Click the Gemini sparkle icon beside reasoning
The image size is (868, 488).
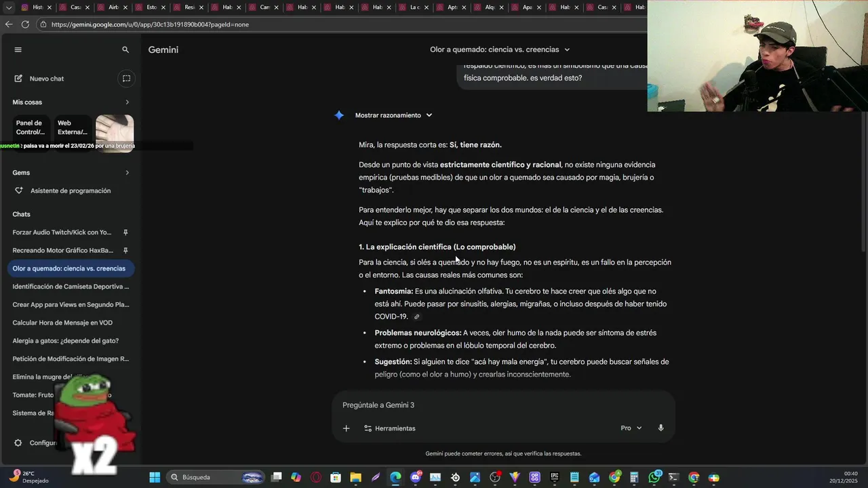[x=339, y=115]
